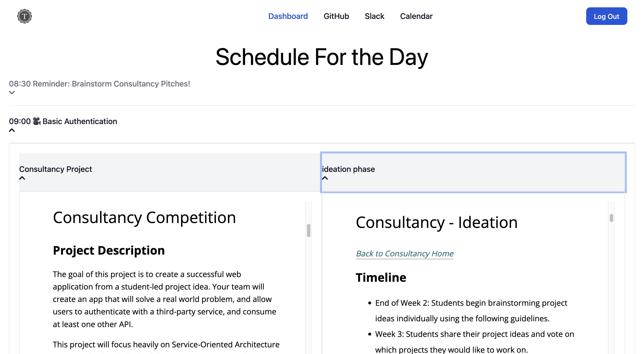Click the camera icon beside Basic Authentication

pos(37,121)
